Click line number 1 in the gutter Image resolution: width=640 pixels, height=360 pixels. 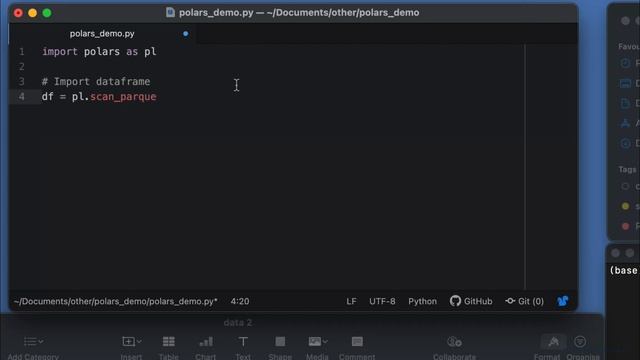22,52
